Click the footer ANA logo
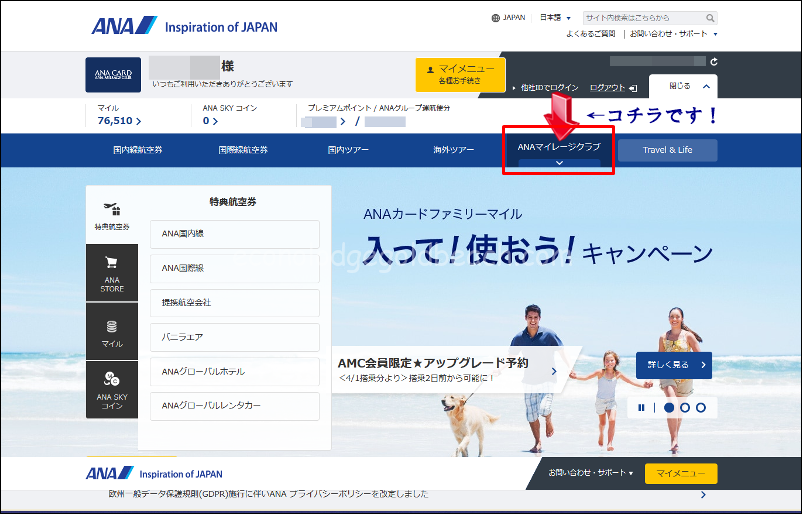 click(x=109, y=474)
